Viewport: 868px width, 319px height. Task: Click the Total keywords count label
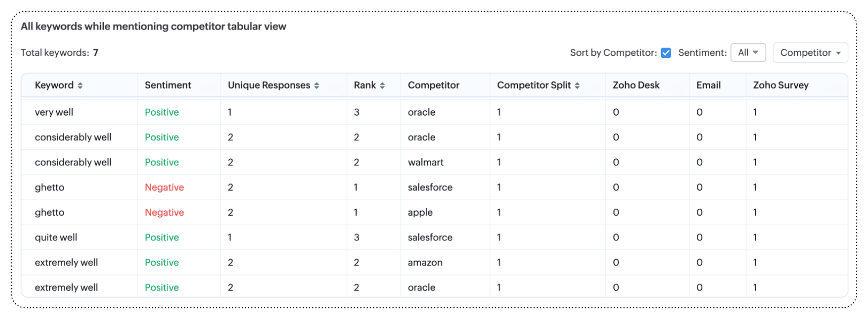point(59,52)
